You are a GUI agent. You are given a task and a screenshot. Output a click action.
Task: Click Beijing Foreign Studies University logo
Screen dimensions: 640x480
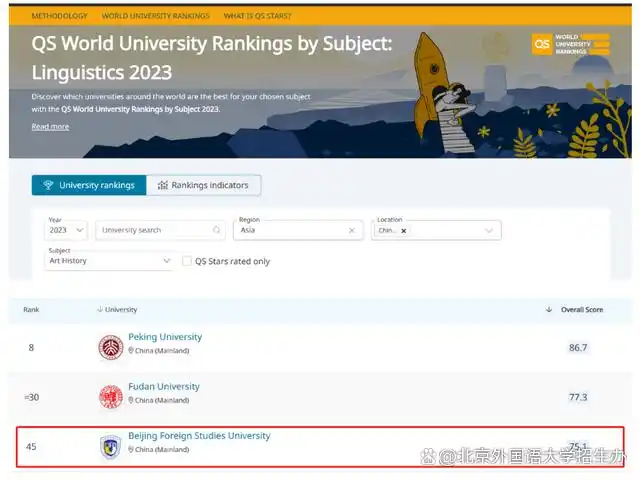pyautogui.click(x=111, y=447)
